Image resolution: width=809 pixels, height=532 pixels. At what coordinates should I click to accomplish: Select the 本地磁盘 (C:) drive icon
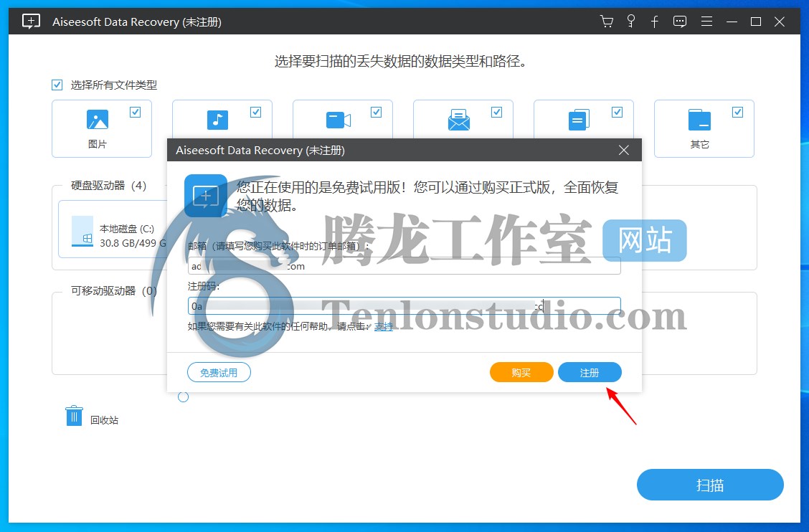click(82, 232)
